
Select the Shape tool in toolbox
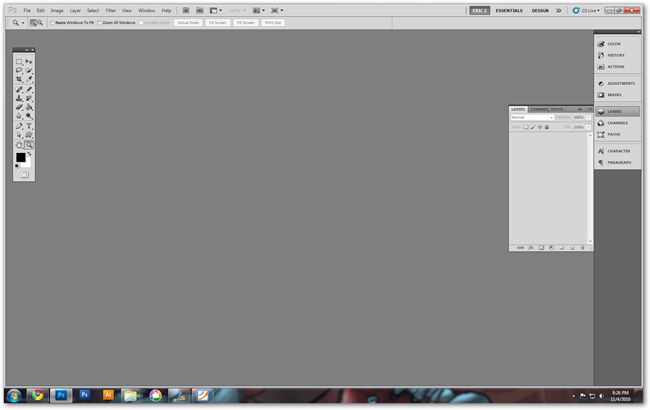[x=29, y=135]
